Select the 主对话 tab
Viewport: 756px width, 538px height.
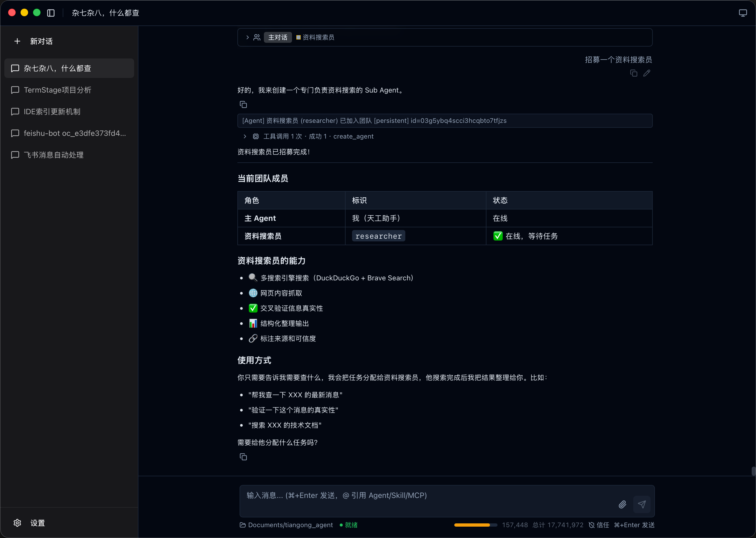click(x=278, y=37)
